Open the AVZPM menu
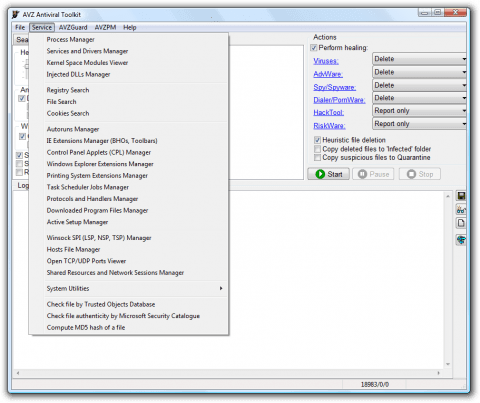The width and height of the screenshot is (480, 403). pyautogui.click(x=105, y=27)
